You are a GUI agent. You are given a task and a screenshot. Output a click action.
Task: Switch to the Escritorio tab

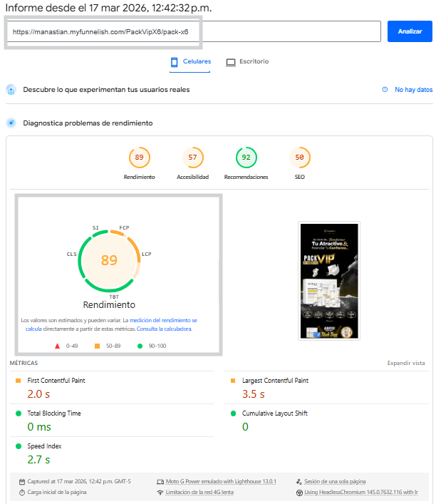247,62
